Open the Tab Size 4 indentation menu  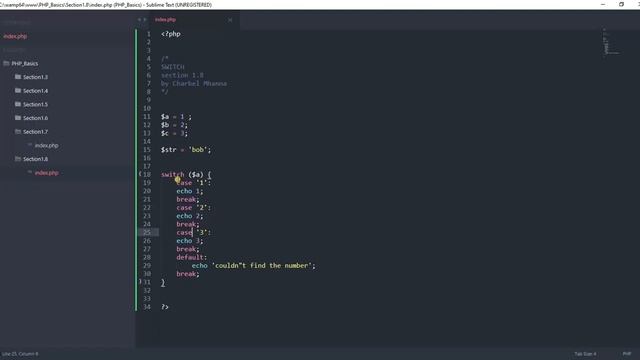click(585, 354)
